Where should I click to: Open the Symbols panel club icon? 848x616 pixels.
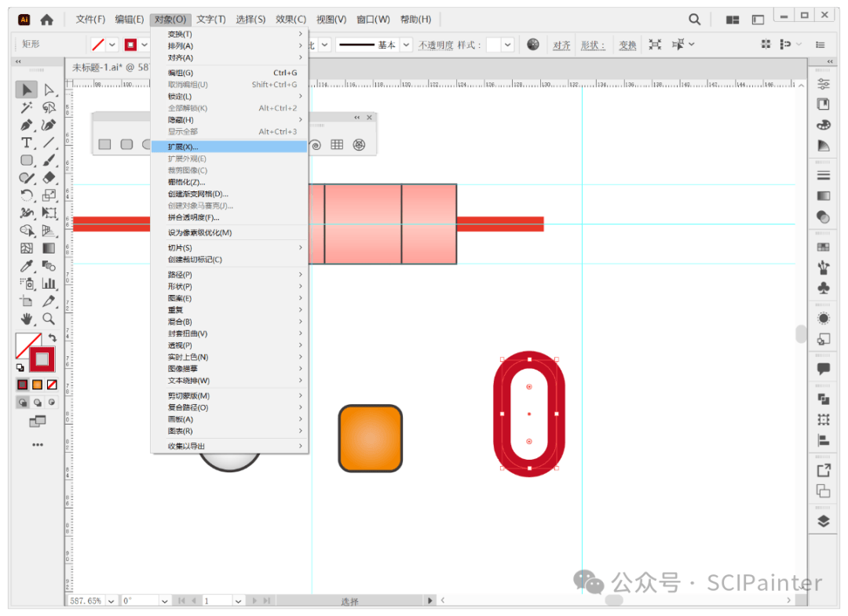coord(823,289)
